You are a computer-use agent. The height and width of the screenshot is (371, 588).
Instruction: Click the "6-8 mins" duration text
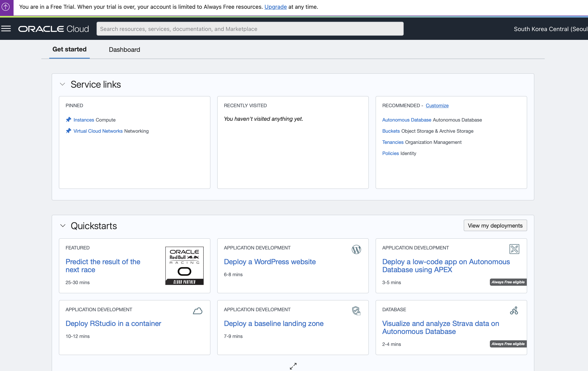[x=233, y=274]
